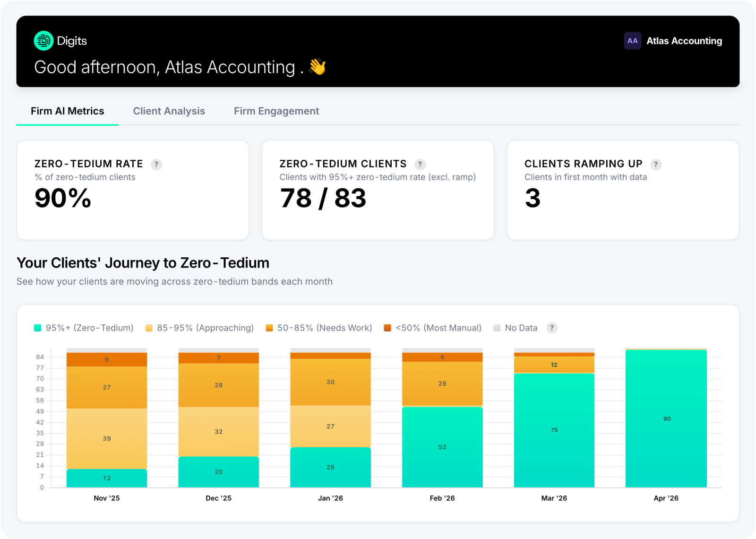Open the Firm Engagement tab
This screenshot has width=756, height=539.
276,111
